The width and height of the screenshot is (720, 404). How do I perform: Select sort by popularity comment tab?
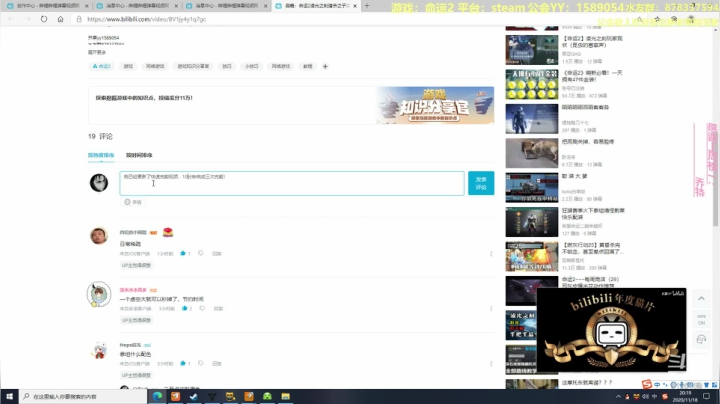tap(101, 155)
